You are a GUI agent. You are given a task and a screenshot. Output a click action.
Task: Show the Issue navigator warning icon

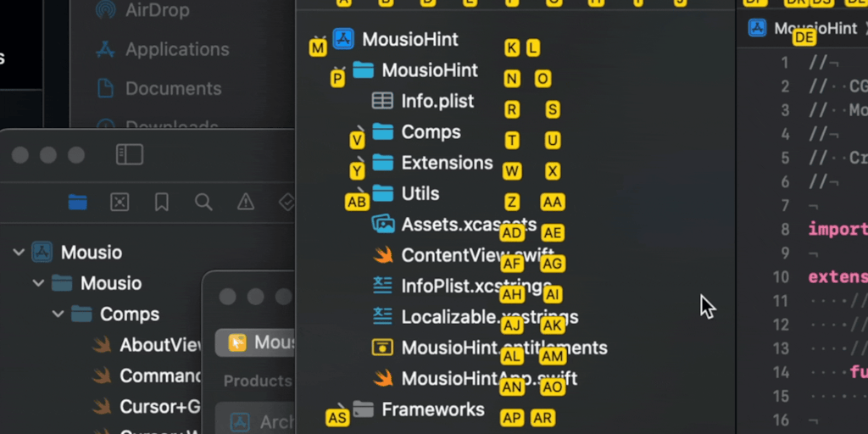(246, 202)
